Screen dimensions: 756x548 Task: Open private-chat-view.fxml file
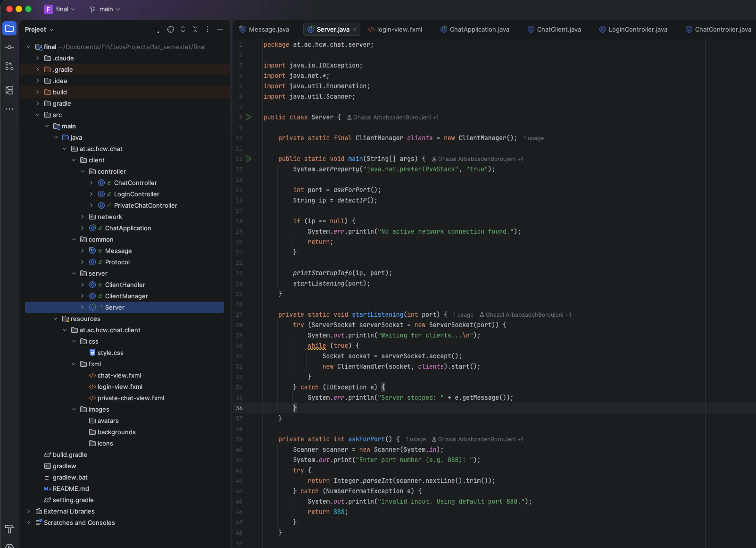click(131, 398)
